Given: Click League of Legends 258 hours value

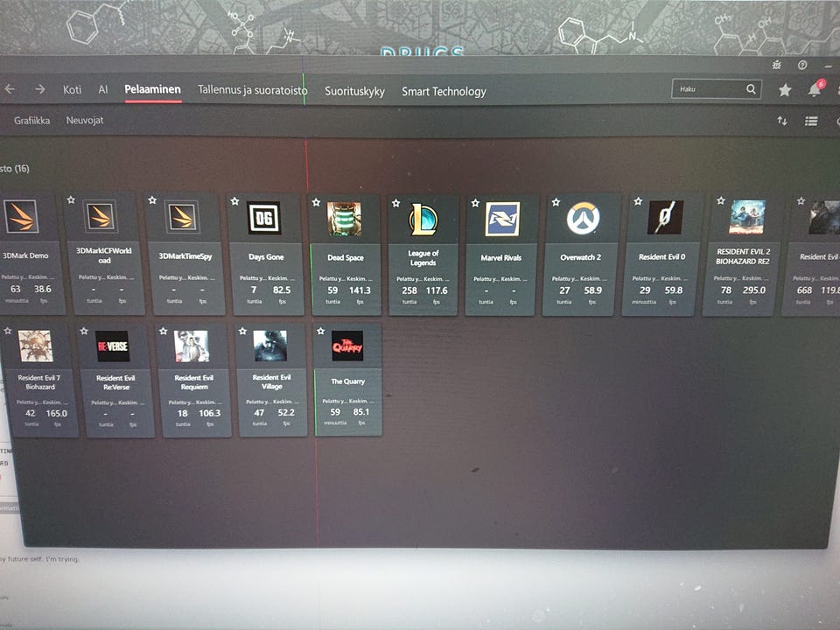Looking at the screenshot, I should (409, 290).
